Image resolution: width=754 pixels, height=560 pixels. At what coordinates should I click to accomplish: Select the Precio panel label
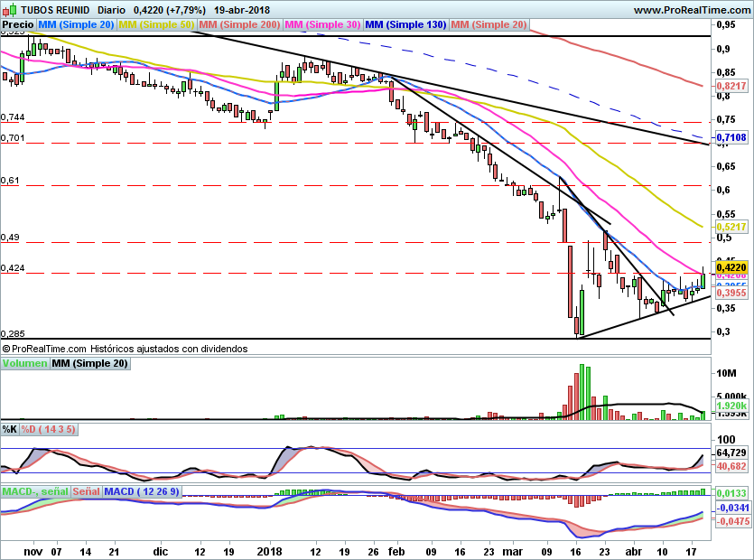pos(19,25)
